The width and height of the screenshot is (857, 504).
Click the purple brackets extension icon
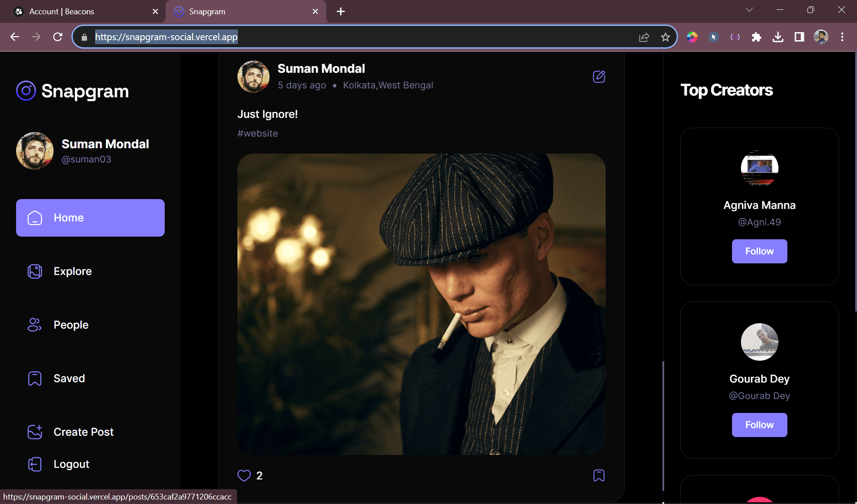tap(735, 37)
